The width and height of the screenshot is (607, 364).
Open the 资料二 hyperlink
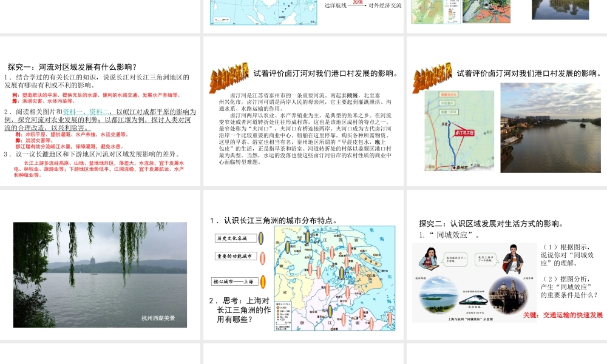[x=99, y=112]
